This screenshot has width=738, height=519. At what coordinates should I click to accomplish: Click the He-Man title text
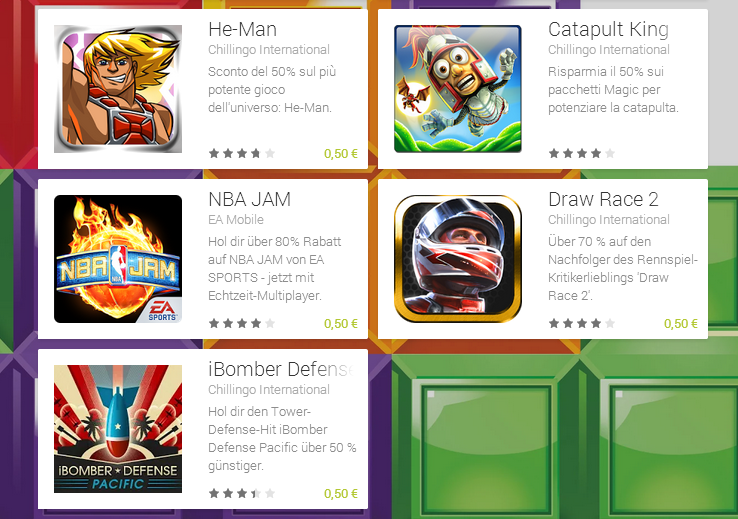tap(242, 30)
